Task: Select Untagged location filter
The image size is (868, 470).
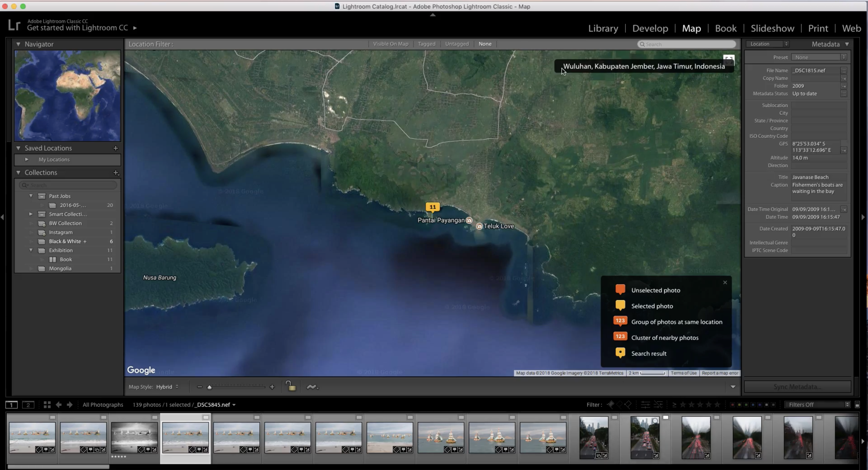Action: 457,44
